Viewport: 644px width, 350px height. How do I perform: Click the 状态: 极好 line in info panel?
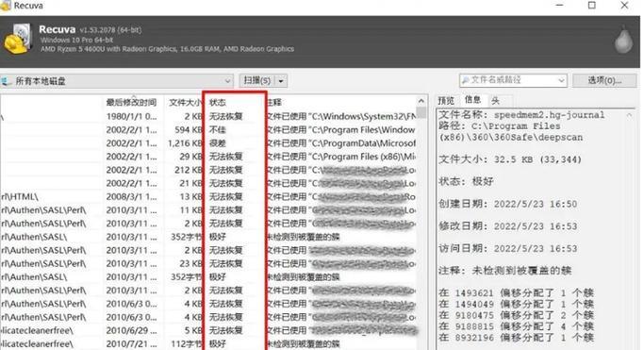point(466,181)
